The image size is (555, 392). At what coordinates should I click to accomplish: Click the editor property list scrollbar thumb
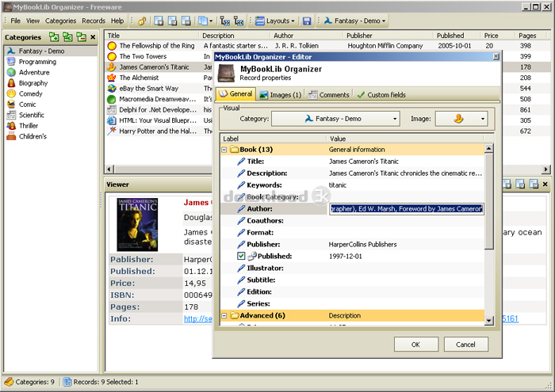click(x=489, y=201)
